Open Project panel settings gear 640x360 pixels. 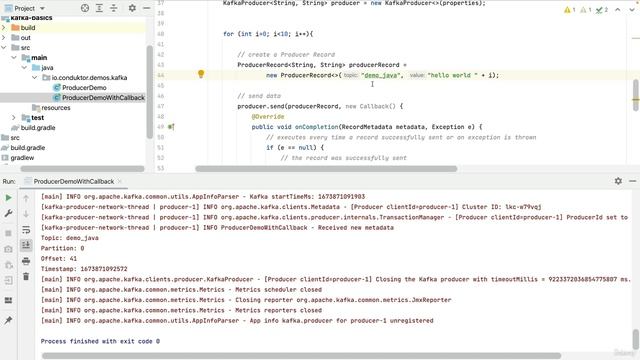pyautogui.click(x=132, y=8)
